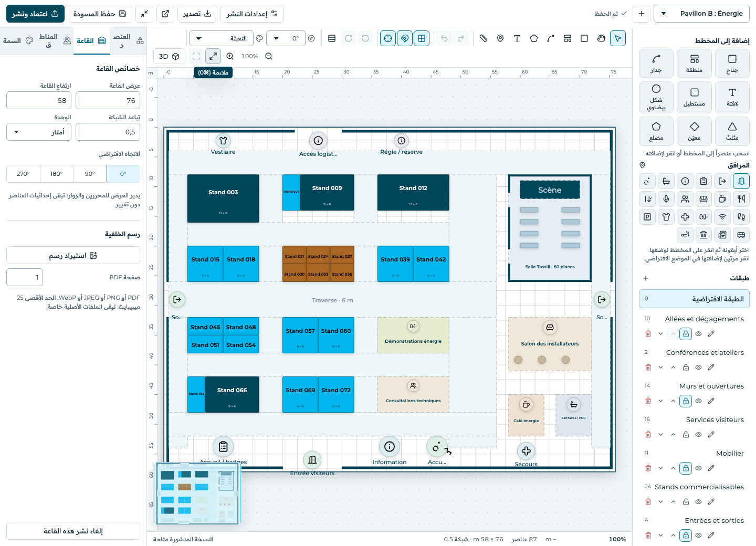Select the polygon drawing tool in toolbar
This screenshot has height=546, width=756.
point(534,38)
